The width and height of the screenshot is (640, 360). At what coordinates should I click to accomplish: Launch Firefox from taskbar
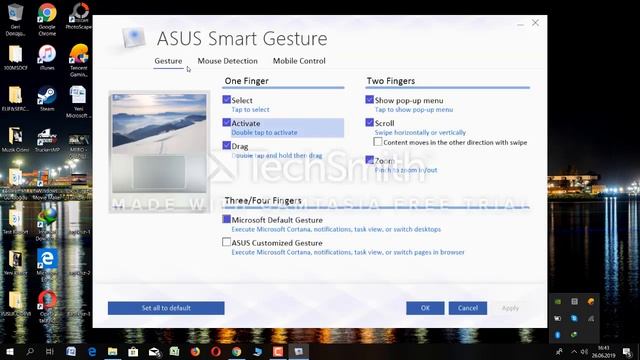[195, 351]
